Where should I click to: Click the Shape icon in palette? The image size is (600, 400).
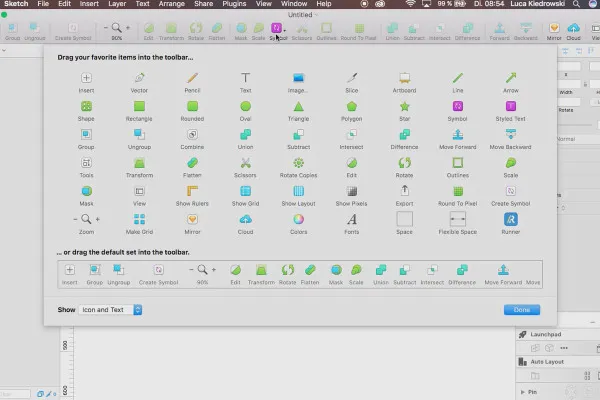point(86,106)
